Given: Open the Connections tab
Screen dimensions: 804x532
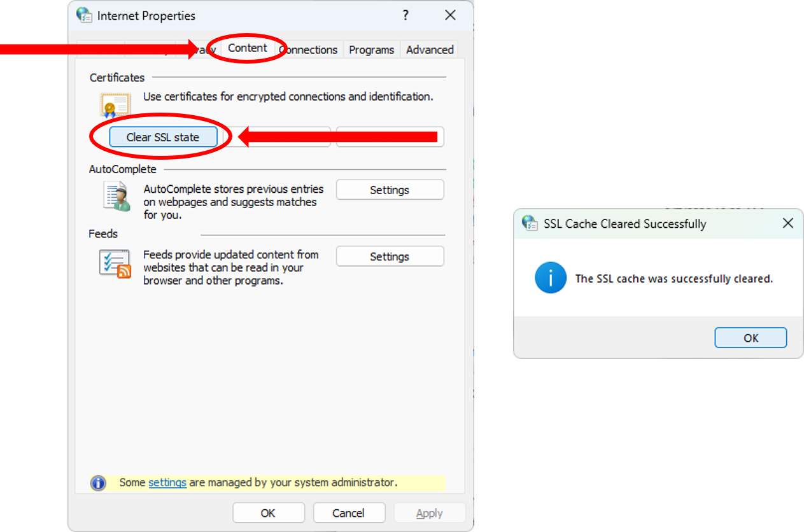Looking at the screenshot, I should [x=309, y=50].
